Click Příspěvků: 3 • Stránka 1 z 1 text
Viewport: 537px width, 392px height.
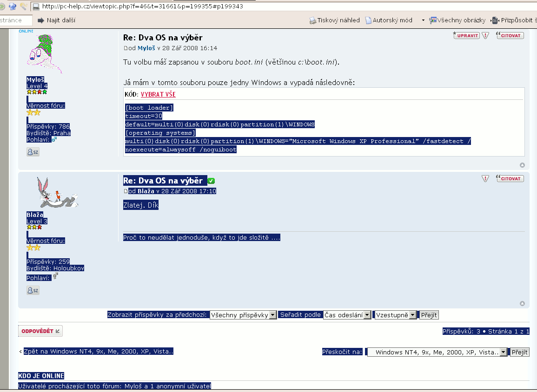pos(486,331)
